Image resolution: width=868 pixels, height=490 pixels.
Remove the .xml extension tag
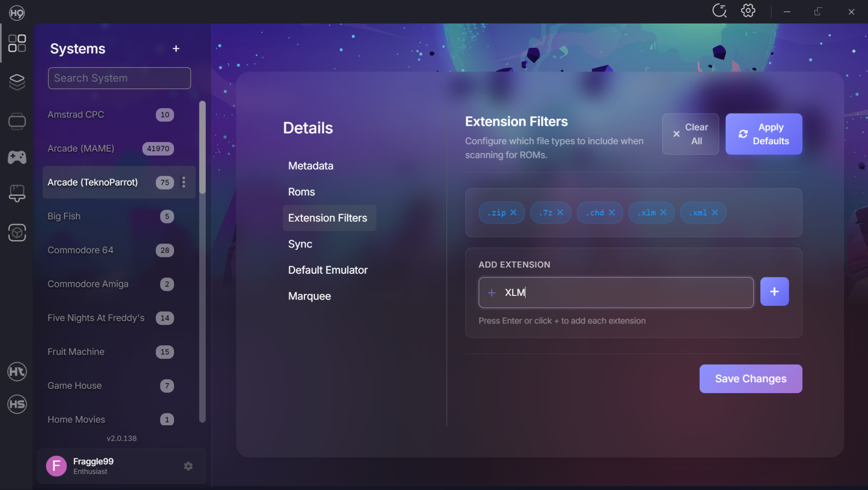click(715, 213)
